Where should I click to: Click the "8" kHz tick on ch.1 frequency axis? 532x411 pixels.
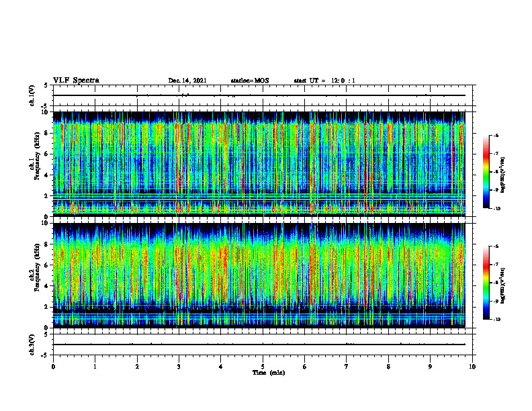[47, 133]
